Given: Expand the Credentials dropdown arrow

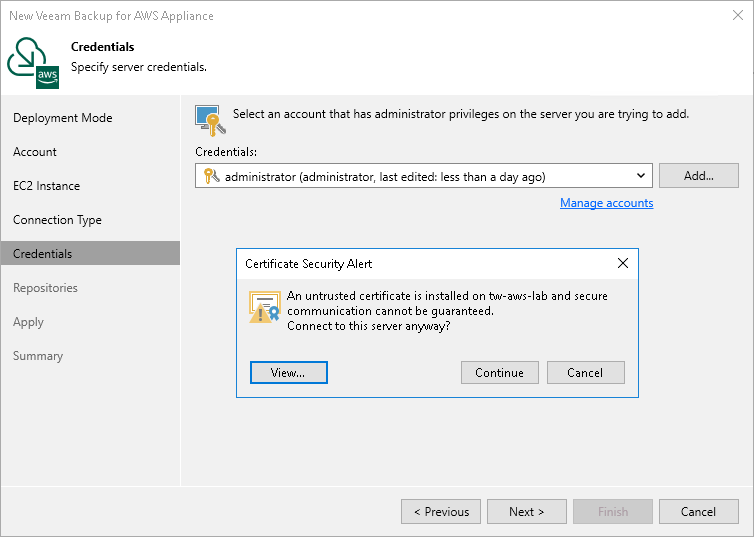Looking at the screenshot, I should (642, 176).
